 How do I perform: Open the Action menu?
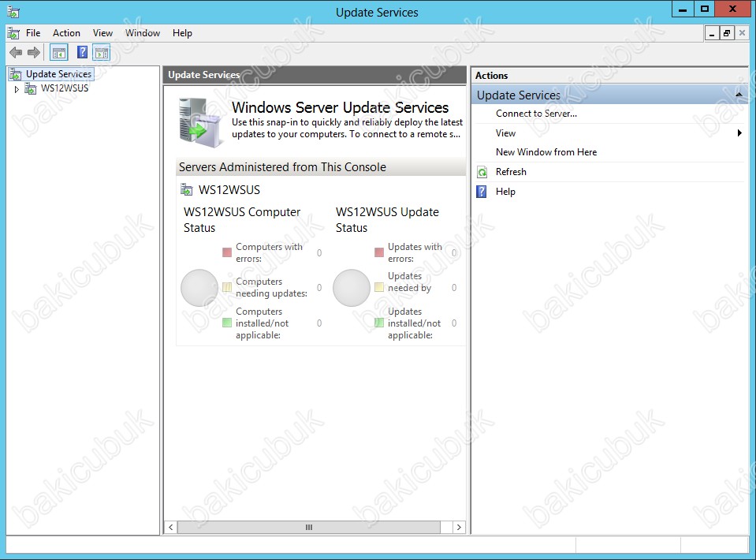pos(66,33)
